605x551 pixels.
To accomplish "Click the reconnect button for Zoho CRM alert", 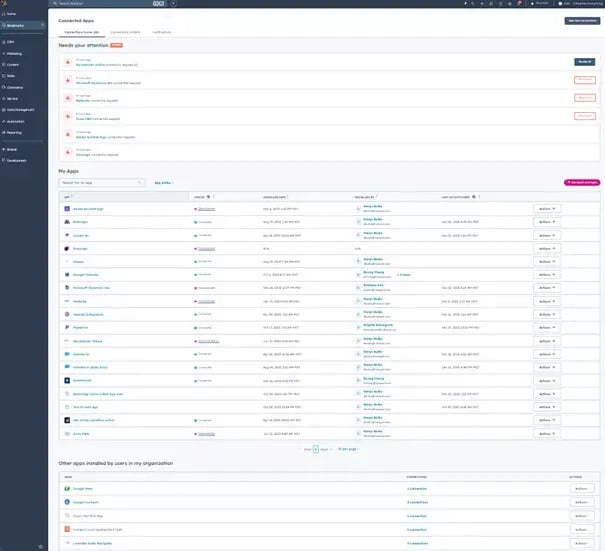I will coord(585,116).
